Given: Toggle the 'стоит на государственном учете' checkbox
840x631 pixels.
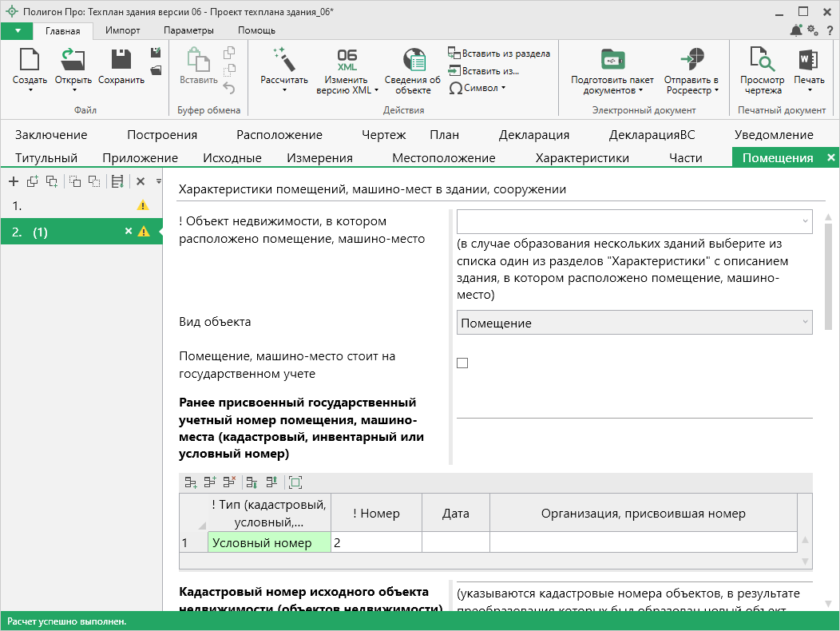Looking at the screenshot, I should (462, 363).
